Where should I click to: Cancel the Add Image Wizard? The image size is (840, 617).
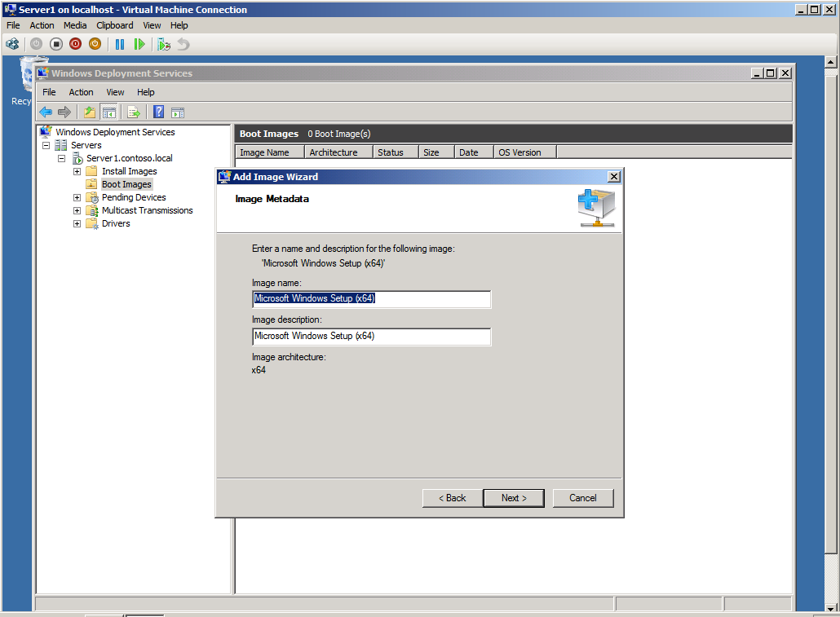583,498
